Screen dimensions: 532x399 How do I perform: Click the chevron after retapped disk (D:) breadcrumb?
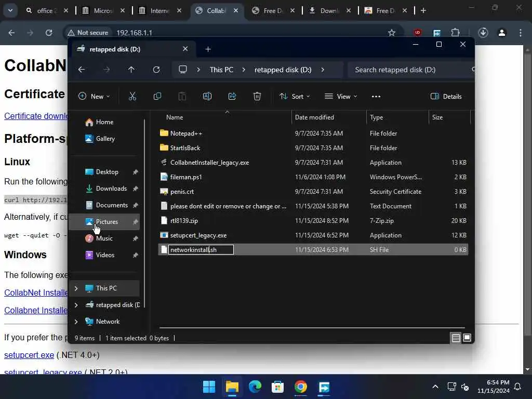click(322, 70)
